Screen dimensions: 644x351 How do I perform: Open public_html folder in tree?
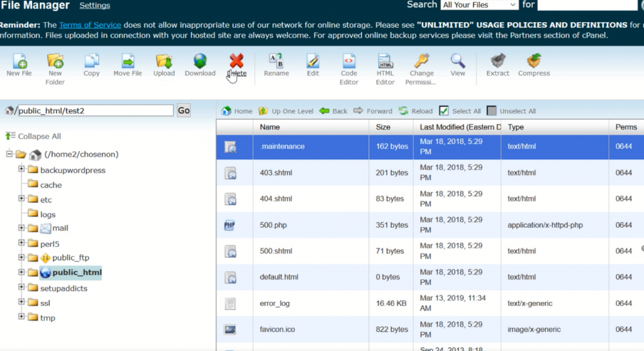pyautogui.click(x=77, y=272)
